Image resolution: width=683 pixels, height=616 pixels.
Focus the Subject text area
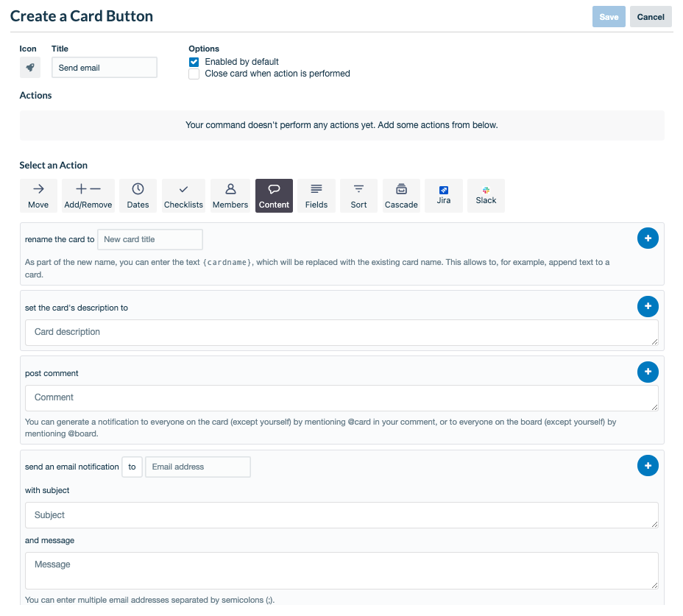341,515
